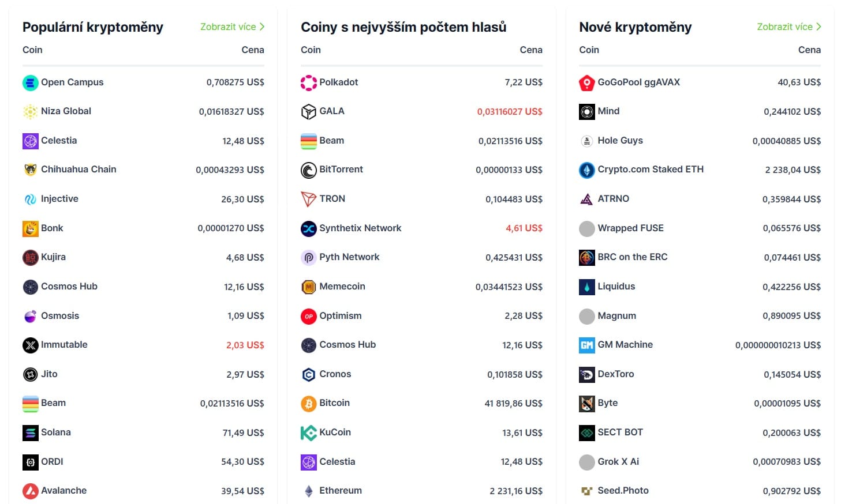Select the Synthetix Network icon

(309, 228)
